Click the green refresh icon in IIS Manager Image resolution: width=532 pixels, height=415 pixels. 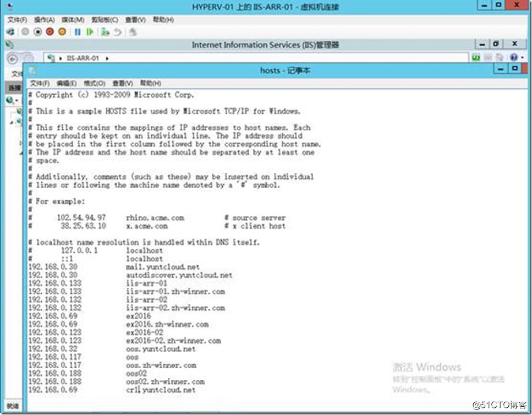(476, 58)
